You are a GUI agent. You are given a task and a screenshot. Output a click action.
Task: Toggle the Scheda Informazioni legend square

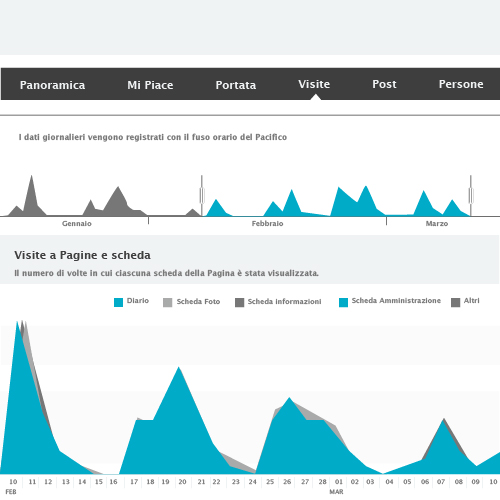pyautogui.click(x=239, y=302)
